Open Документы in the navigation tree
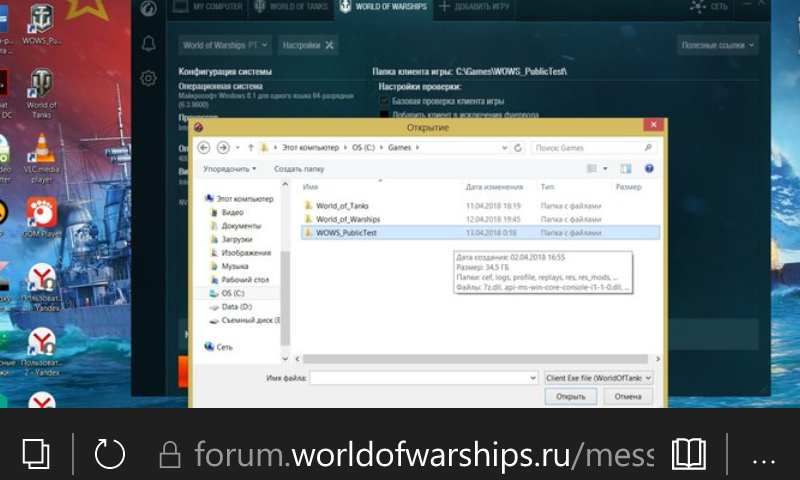 click(x=236, y=225)
